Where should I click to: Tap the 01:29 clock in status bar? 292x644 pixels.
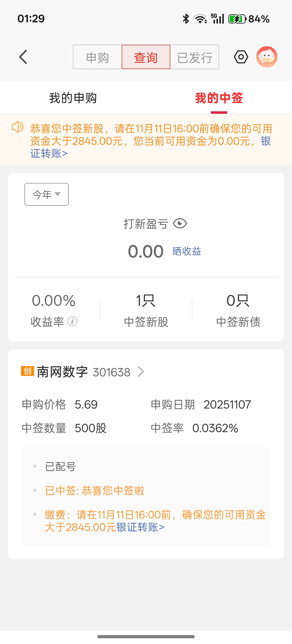tap(31, 19)
